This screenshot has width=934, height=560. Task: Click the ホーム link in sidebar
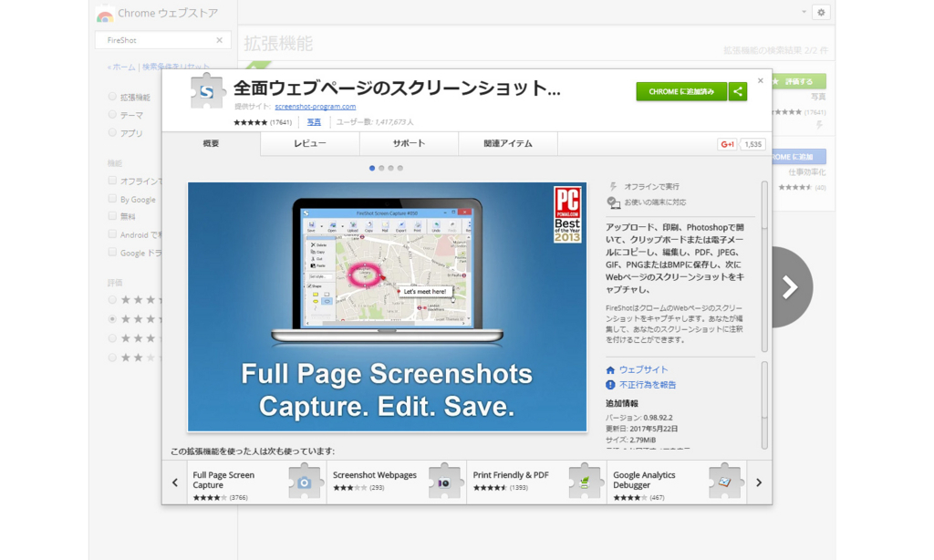[121, 67]
